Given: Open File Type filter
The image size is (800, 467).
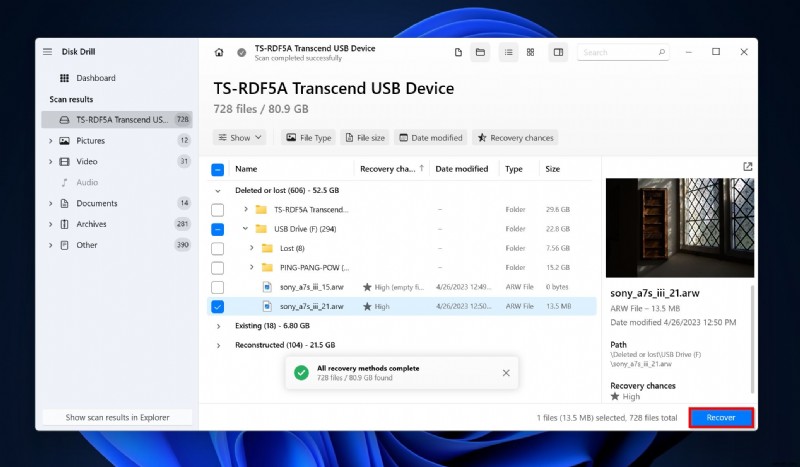Looking at the screenshot, I should point(308,138).
